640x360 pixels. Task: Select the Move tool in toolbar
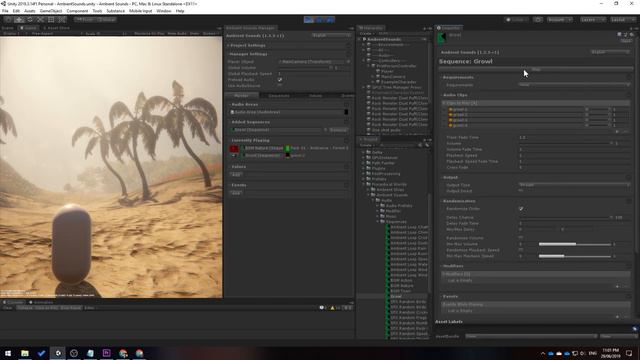pos(19,20)
